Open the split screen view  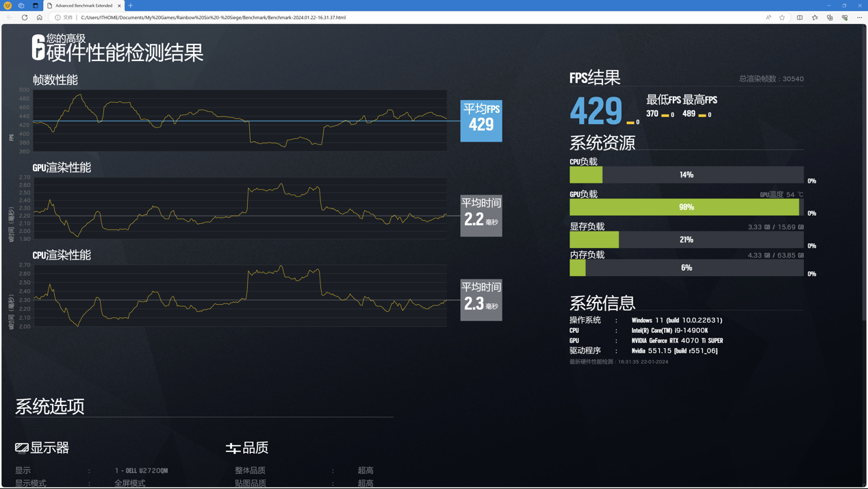tap(800, 17)
